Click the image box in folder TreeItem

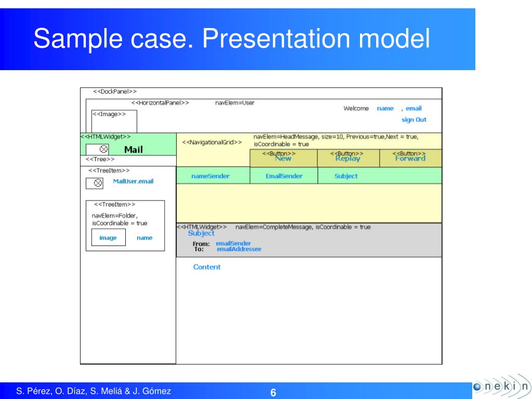(x=109, y=237)
